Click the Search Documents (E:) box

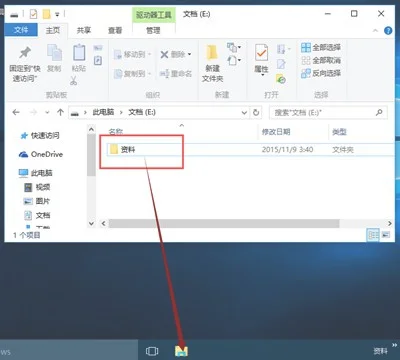coord(328,113)
